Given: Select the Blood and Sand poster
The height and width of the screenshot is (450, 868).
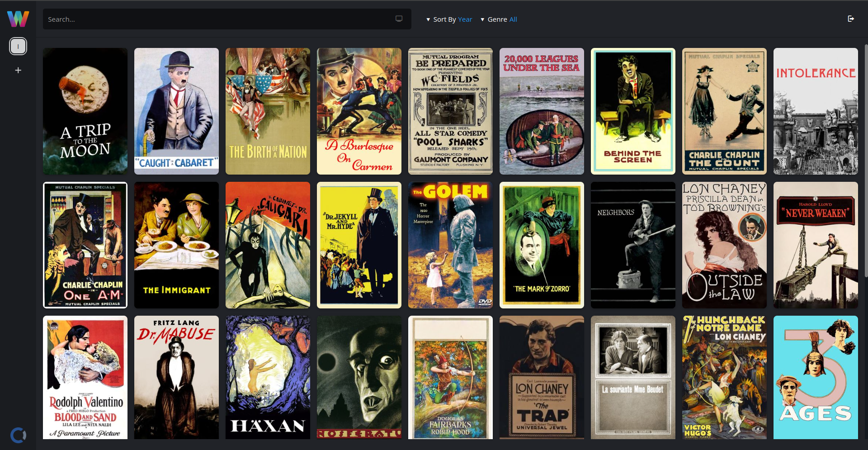Looking at the screenshot, I should pyautogui.click(x=85, y=377).
